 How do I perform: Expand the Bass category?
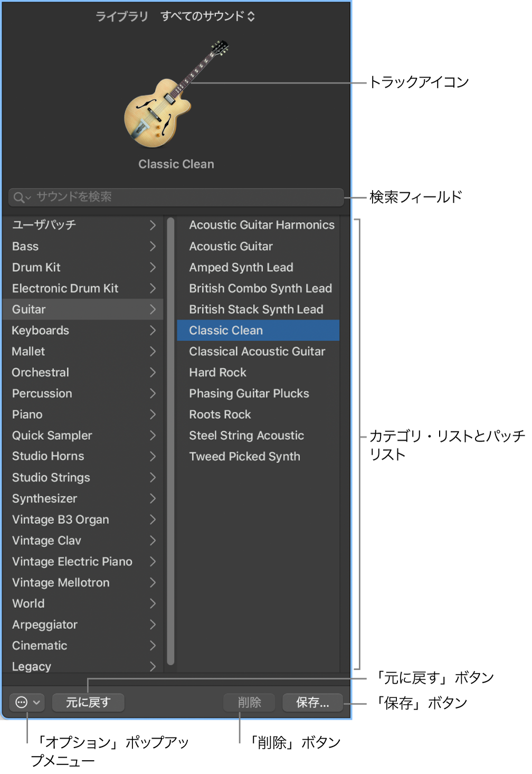[x=153, y=247]
